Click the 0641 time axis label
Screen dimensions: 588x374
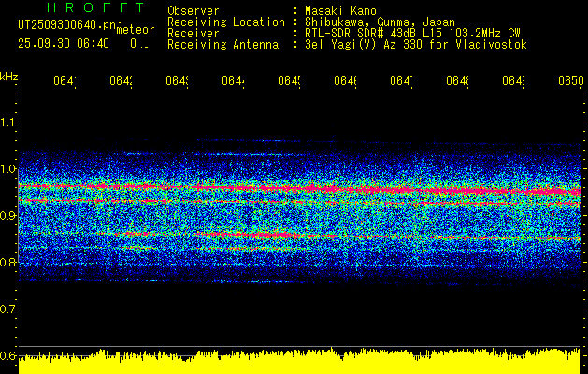click(x=65, y=81)
